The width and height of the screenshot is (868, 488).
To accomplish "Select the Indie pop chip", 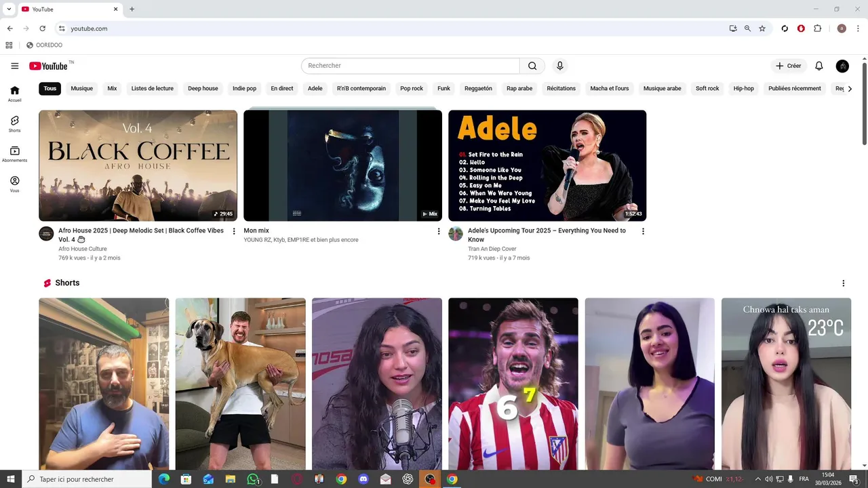I will tap(244, 88).
